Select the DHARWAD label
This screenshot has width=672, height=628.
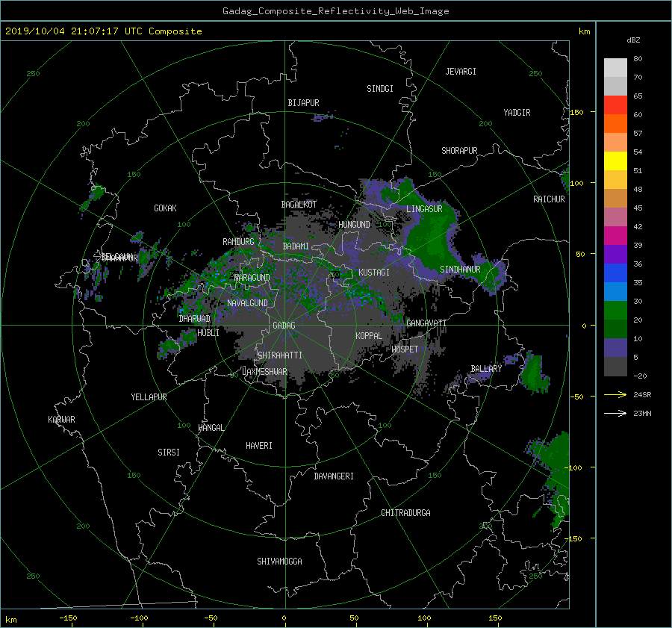click(x=195, y=319)
